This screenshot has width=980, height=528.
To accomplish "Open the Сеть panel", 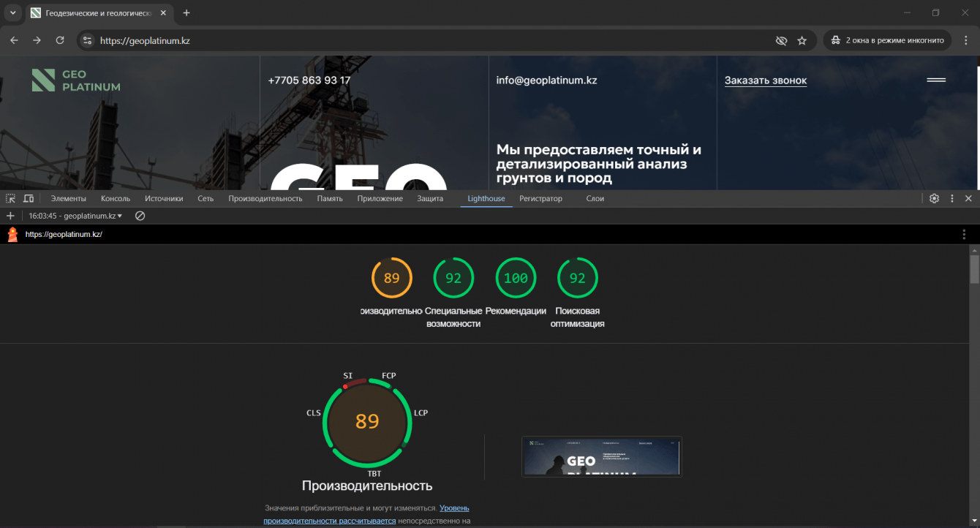I will pyautogui.click(x=206, y=198).
